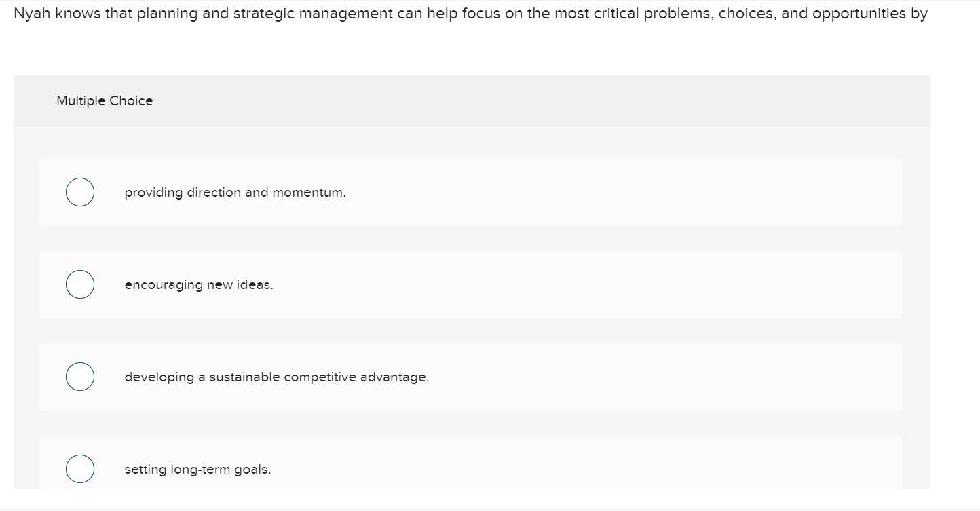
Task: Click the third answer option row
Action: click(x=471, y=376)
